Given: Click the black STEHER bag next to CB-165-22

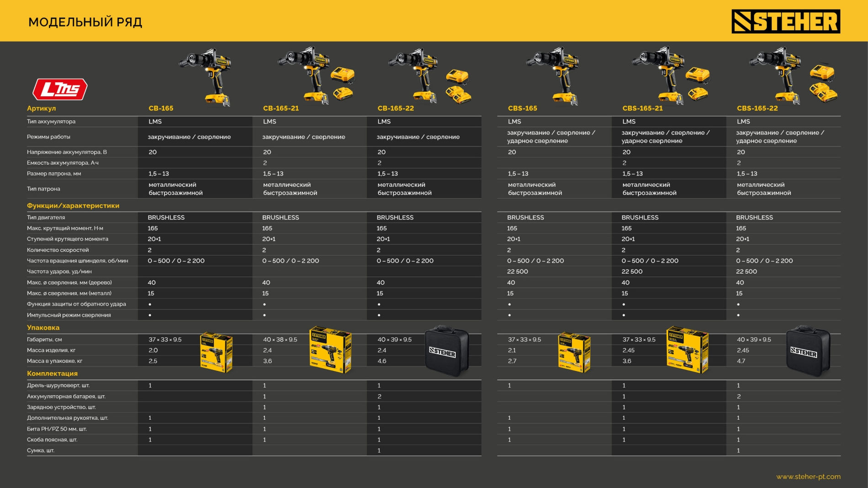Looking at the screenshot, I should [447, 351].
